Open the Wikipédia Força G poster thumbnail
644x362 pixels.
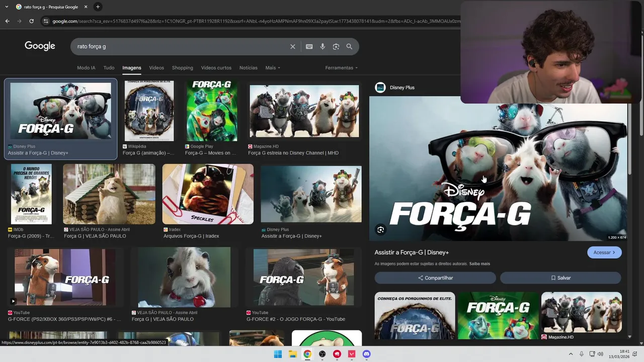click(149, 111)
